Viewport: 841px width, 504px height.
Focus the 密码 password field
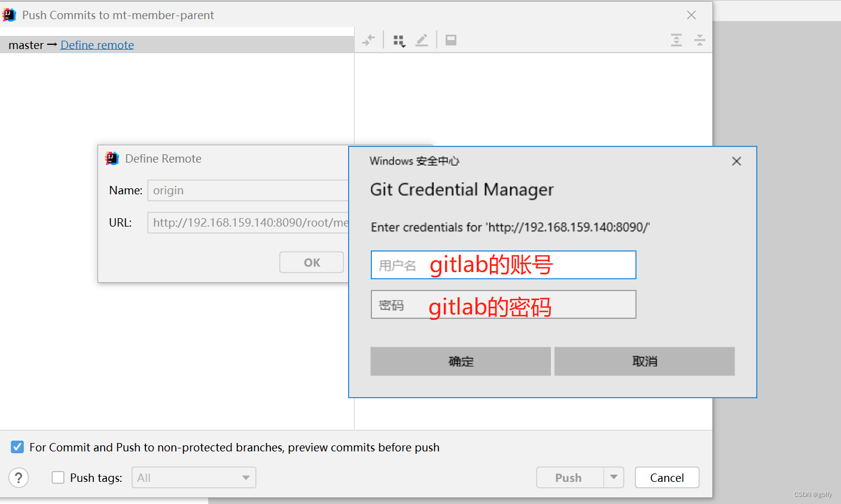click(503, 304)
